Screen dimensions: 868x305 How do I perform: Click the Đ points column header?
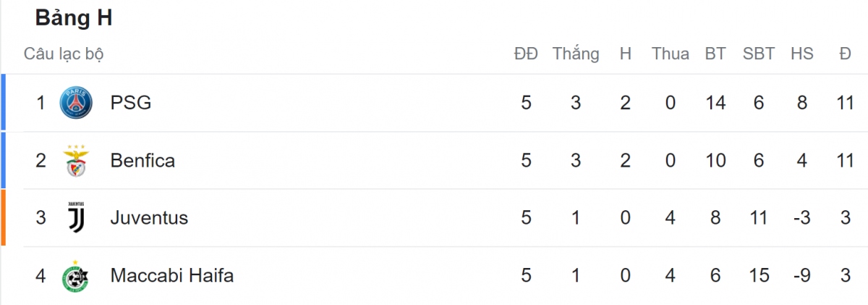pyautogui.click(x=845, y=54)
